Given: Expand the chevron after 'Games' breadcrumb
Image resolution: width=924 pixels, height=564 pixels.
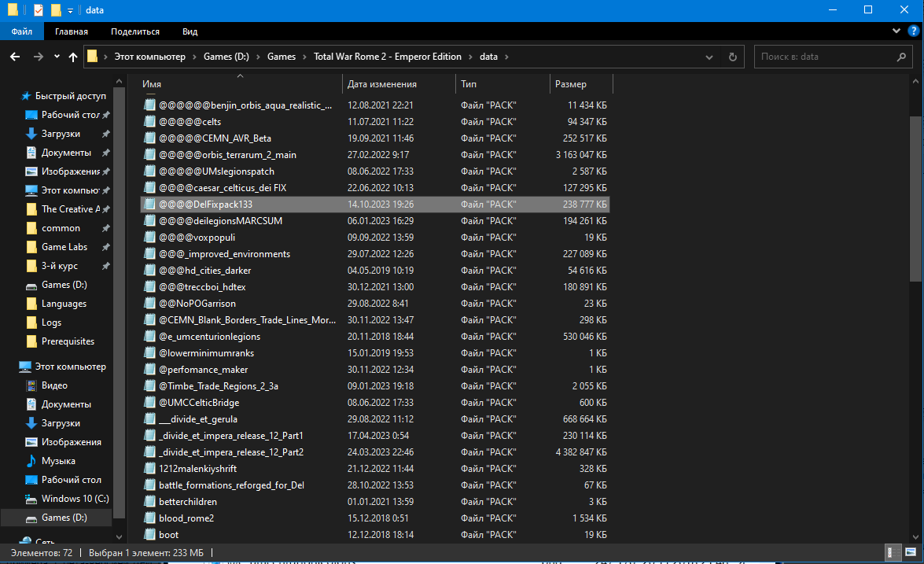Looking at the screenshot, I should (x=304, y=57).
